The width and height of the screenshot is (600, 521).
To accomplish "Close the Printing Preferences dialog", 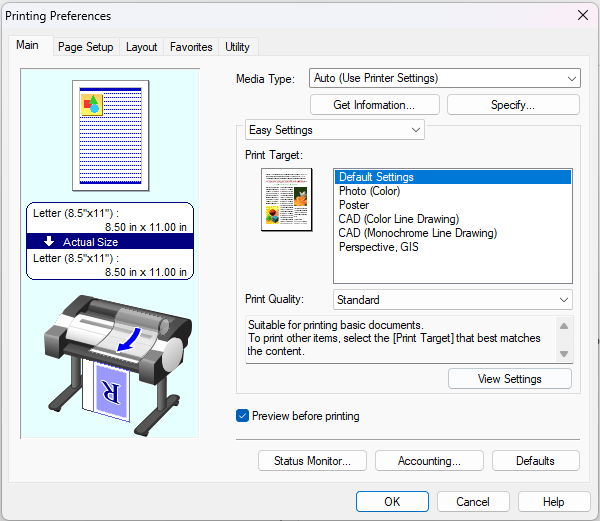I will point(582,15).
